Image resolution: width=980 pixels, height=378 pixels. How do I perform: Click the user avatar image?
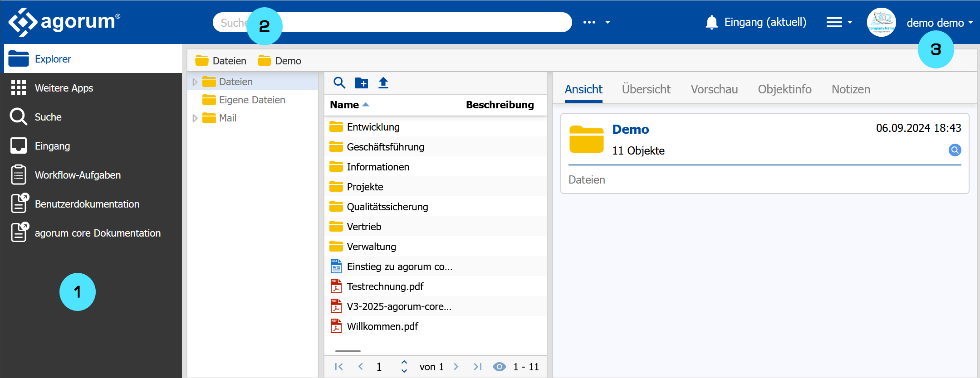coord(882,22)
